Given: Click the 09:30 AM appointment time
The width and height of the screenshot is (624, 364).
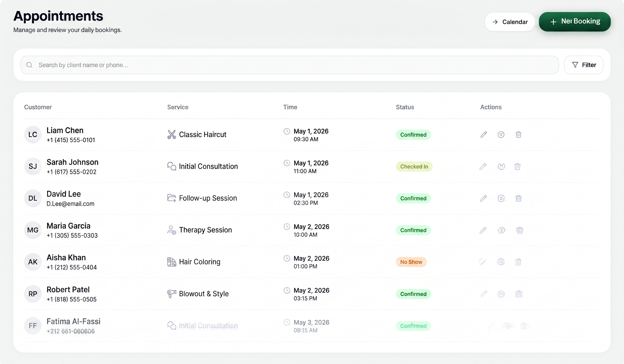Looking at the screenshot, I should click(x=306, y=139).
